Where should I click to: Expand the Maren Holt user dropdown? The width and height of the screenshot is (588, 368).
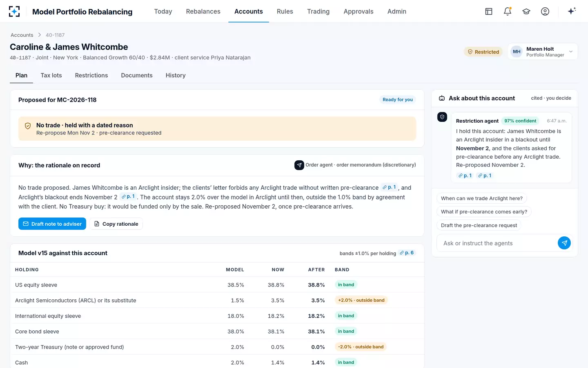pos(543,52)
